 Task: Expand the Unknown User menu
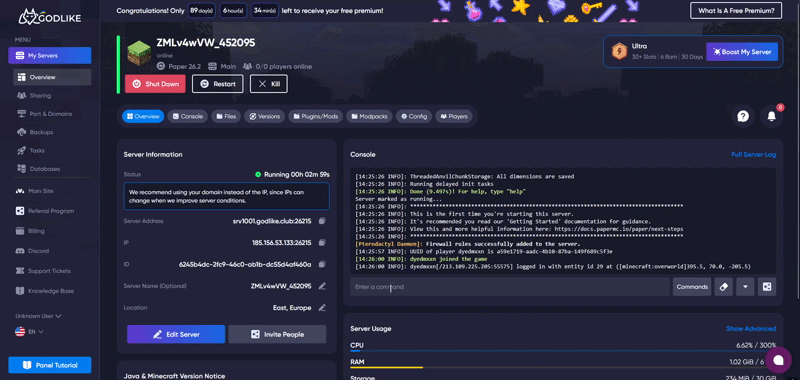pos(38,316)
